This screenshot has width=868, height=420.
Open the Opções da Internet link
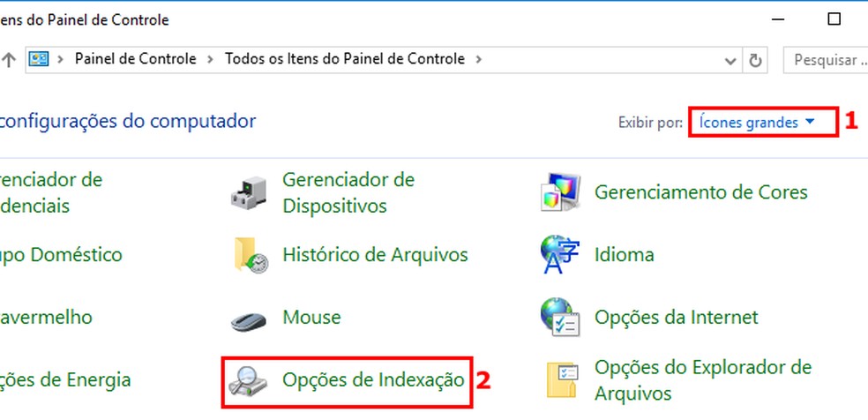(x=676, y=317)
